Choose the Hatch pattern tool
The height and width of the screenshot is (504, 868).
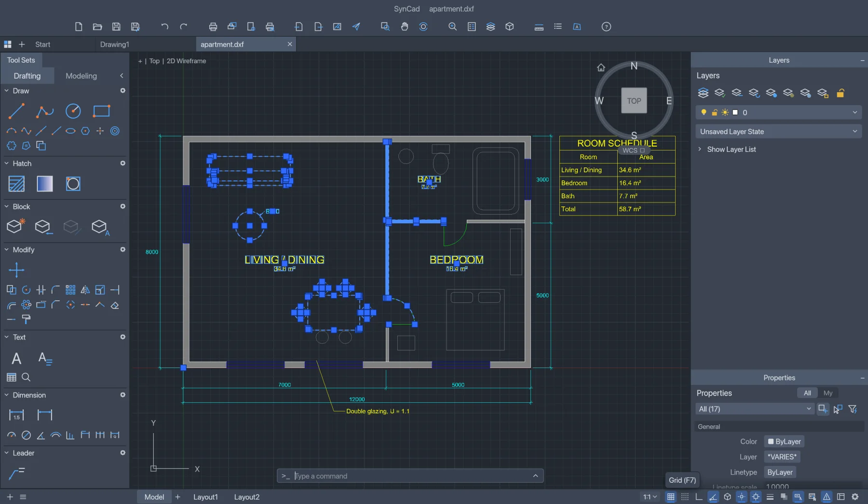[16, 184]
